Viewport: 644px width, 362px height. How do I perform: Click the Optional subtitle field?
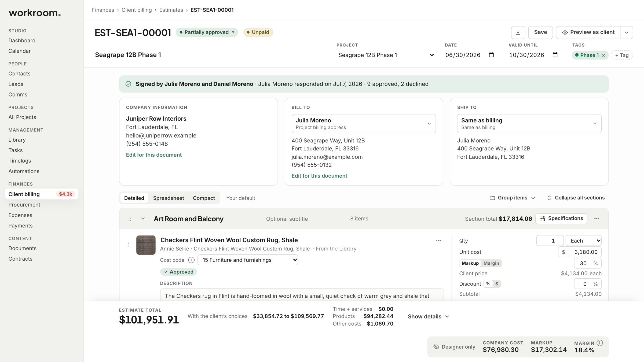click(x=287, y=219)
